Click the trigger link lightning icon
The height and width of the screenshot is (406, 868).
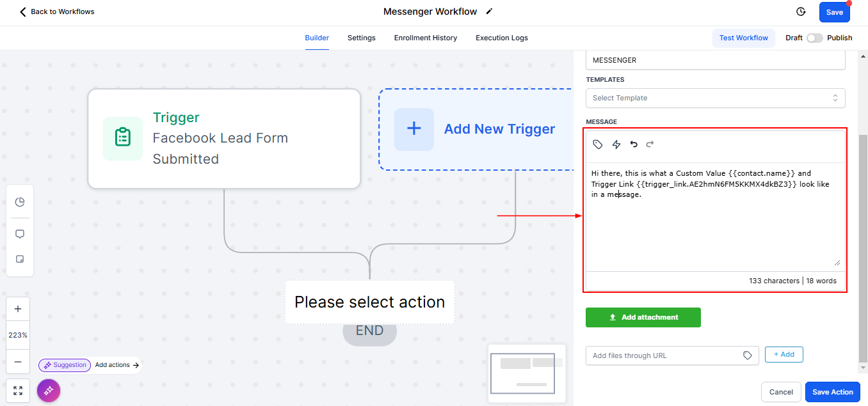tap(616, 144)
